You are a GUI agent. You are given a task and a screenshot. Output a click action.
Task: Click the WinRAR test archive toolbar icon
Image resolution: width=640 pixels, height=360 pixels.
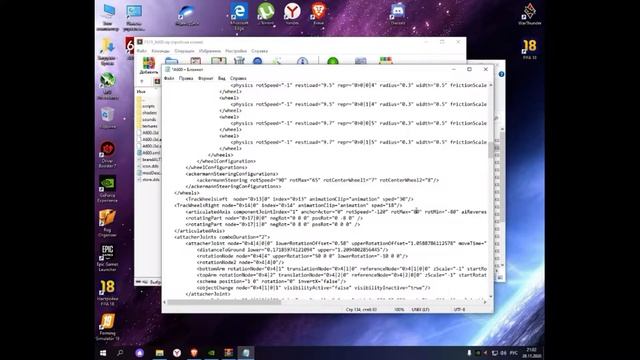point(196,61)
